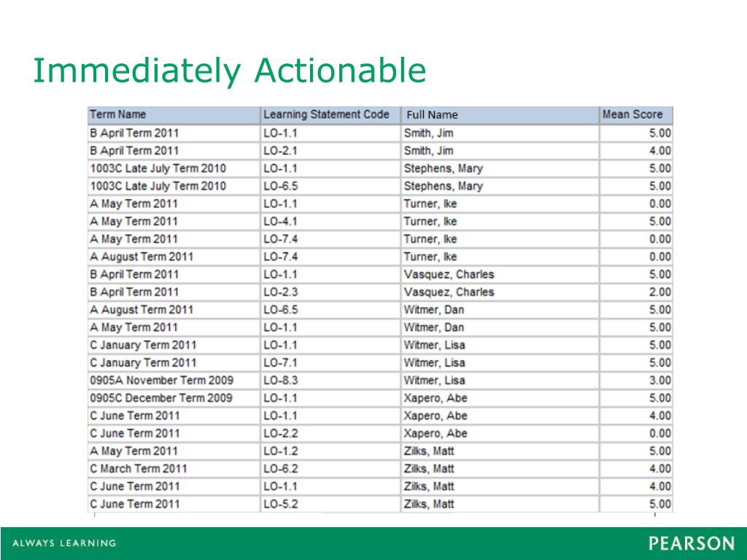Image resolution: width=747 pixels, height=560 pixels.
Task: Click the "Full Name" column header
Action: pos(500,114)
